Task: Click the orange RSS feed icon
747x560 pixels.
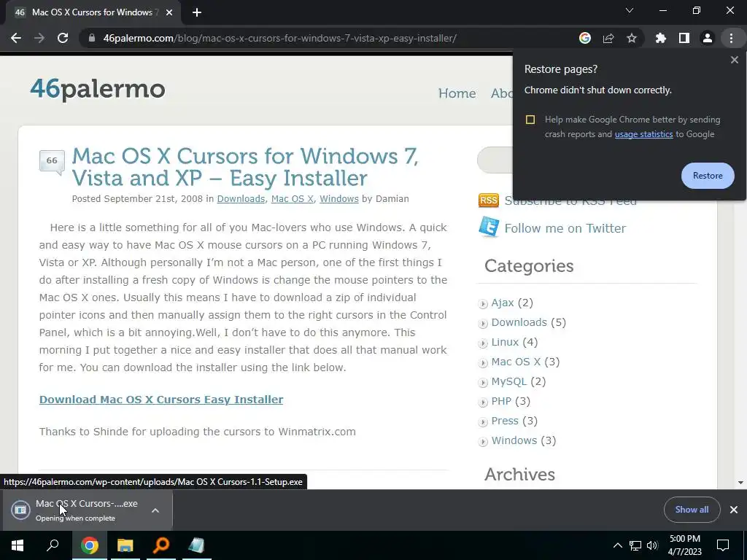Action: [x=488, y=200]
